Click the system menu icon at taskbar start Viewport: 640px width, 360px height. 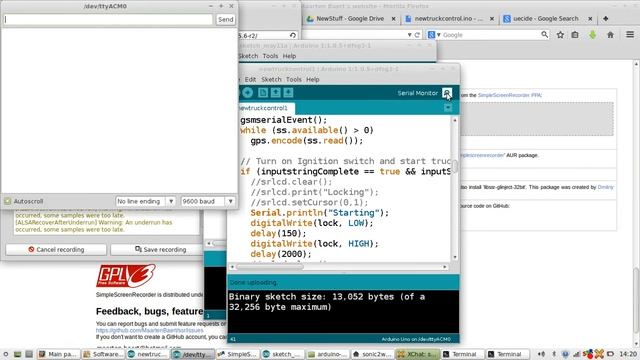click(6, 354)
